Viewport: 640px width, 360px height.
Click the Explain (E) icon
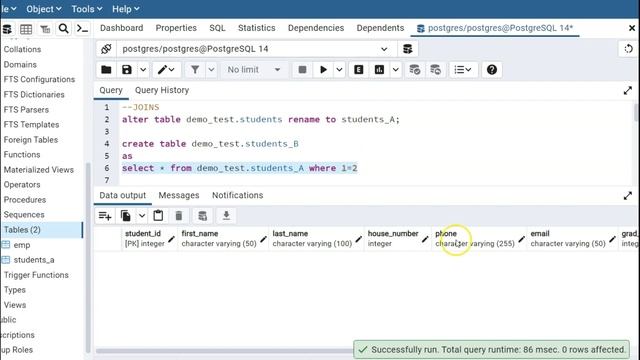tap(359, 70)
